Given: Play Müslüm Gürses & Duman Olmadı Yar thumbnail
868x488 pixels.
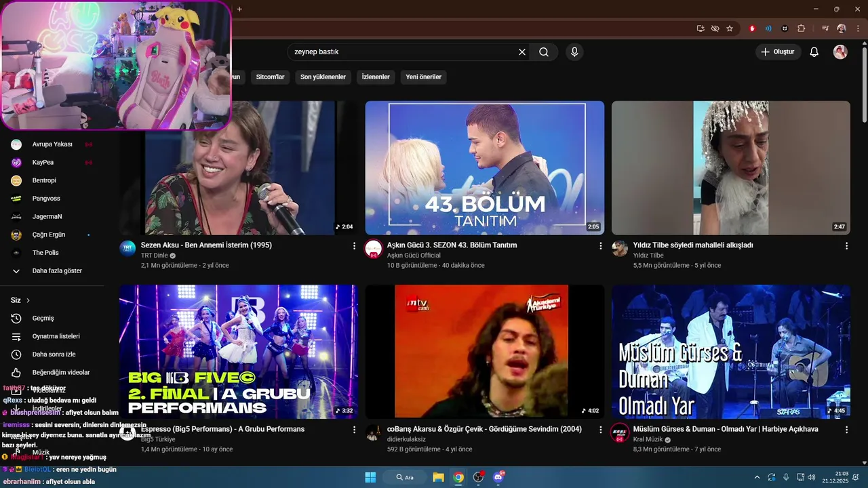Looking at the screenshot, I should (730, 351).
